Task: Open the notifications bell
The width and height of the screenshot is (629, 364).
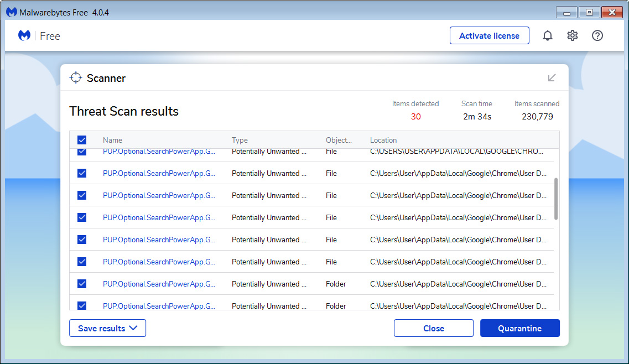Action: pyautogui.click(x=548, y=35)
